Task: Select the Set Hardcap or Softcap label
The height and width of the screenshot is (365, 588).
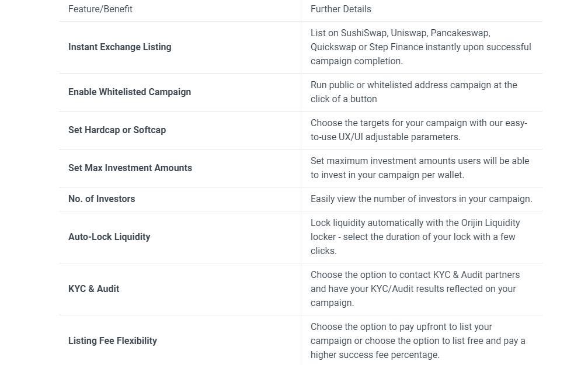Action: pyautogui.click(x=117, y=130)
